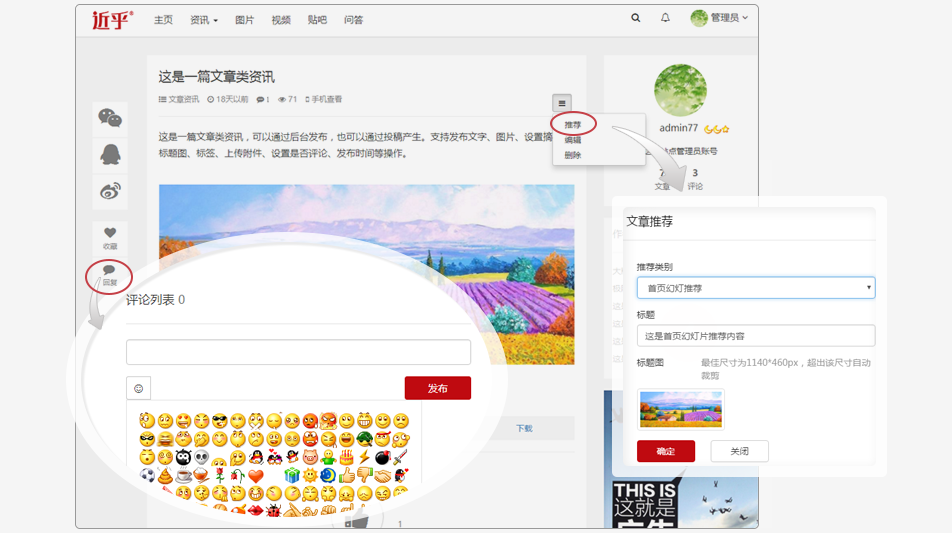Click the 文章资讯 category list icon
952x533 pixels.
tap(162, 100)
